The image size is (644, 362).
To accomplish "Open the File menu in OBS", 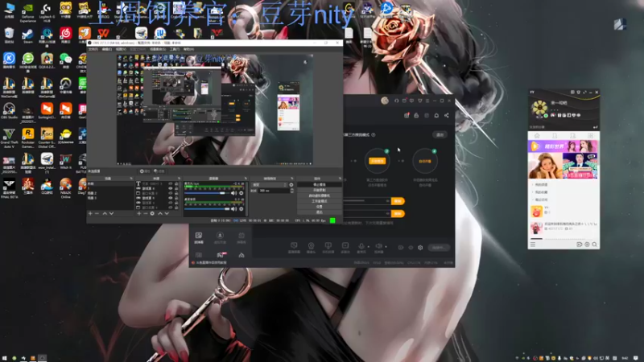I will 93,49.
